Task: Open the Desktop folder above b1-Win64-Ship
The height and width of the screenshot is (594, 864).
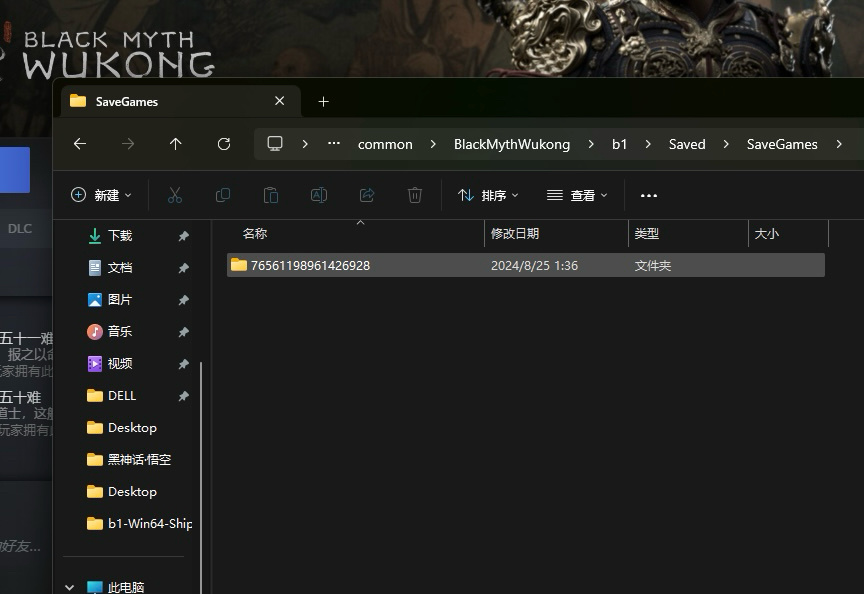Action: tap(132, 492)
